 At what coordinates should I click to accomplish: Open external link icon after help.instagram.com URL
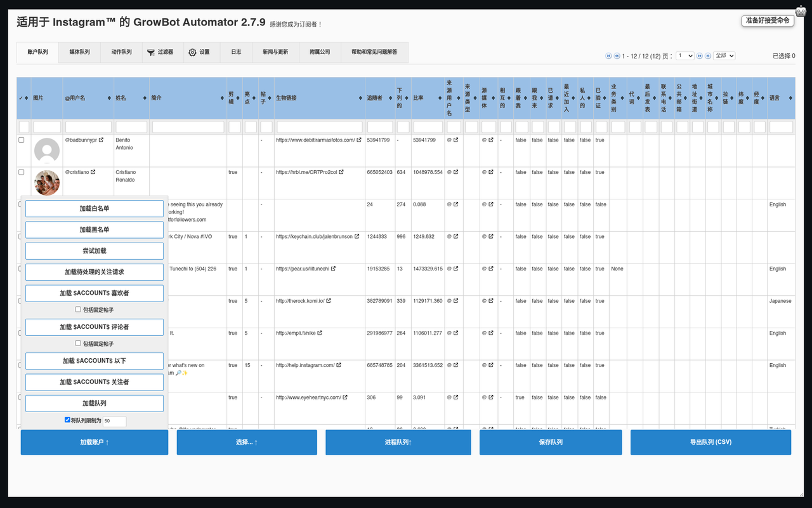(339, 365)
